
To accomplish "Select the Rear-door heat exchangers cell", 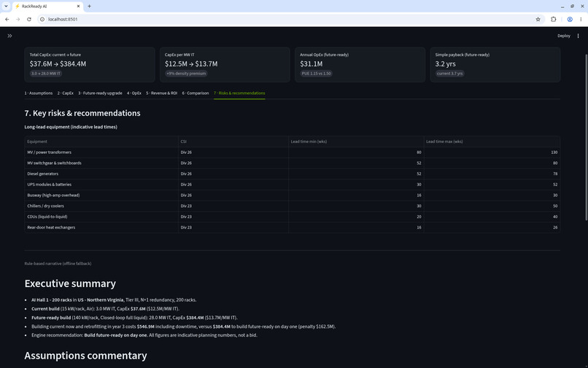I will (101, 227).
